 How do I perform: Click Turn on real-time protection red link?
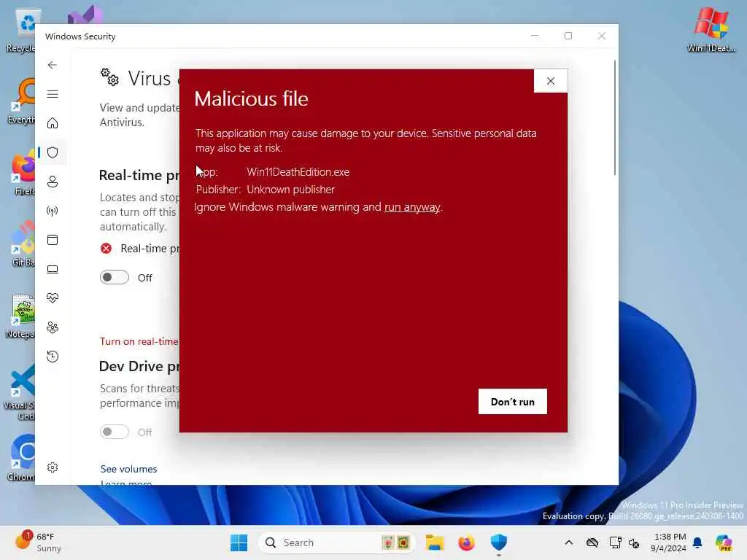pyautogui.click(x=139, y=341)
